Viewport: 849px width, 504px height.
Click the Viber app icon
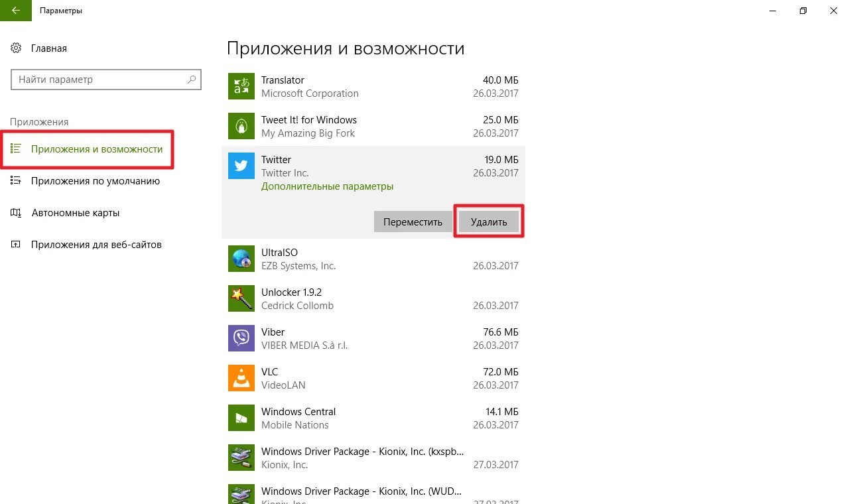241,338
